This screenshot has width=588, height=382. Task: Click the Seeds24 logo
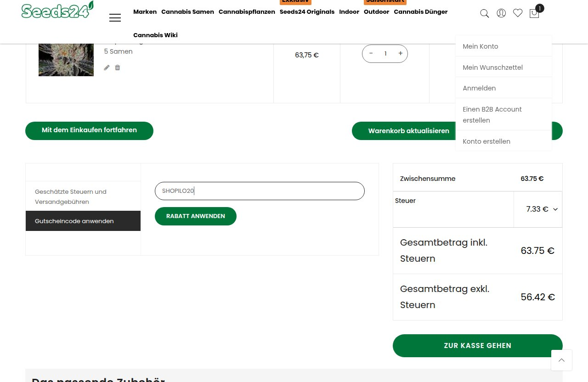pos(57,10)
